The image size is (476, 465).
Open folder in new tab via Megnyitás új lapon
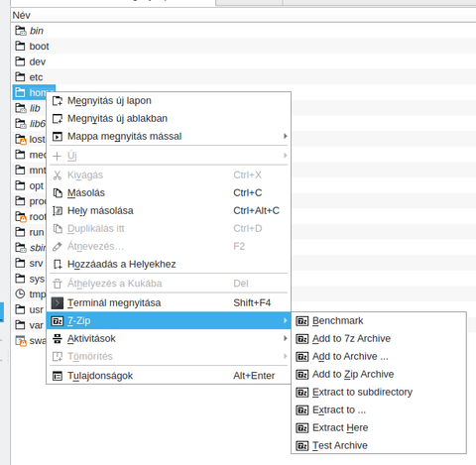169,101
